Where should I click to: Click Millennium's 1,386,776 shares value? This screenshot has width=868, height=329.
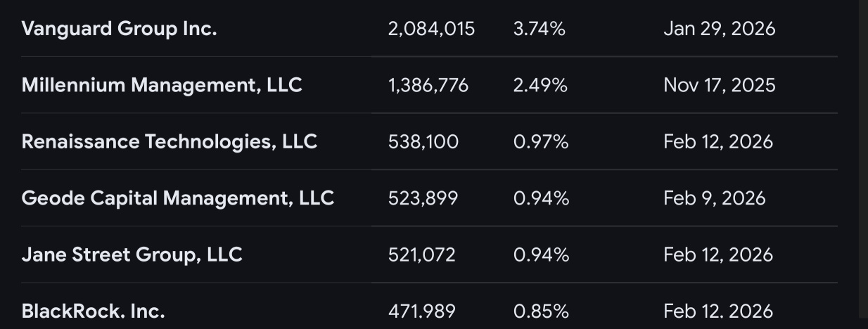coord(428,85)
